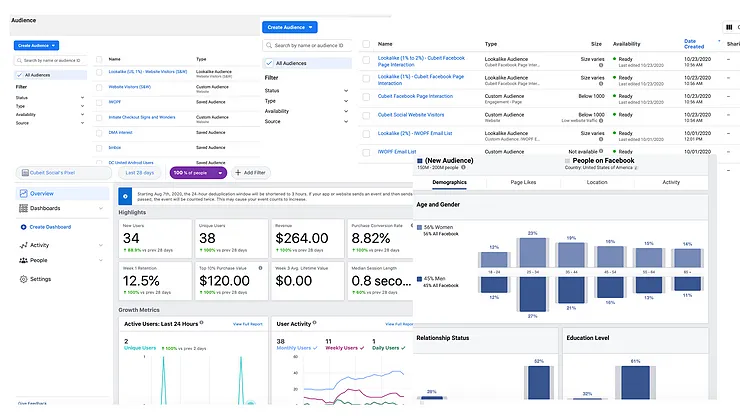Open the 100 % of people dropdown
The image size is (740, 416).
click(198, 173)
